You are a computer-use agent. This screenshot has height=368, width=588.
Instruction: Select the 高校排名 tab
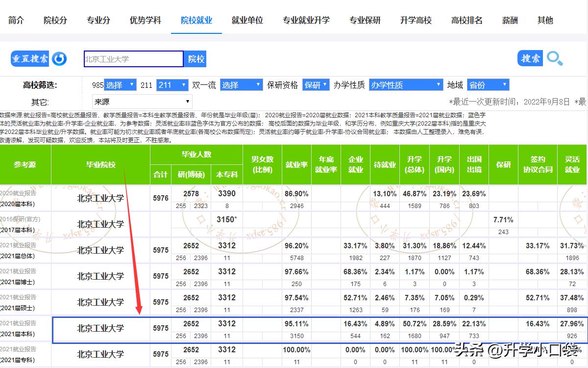pyautogui.click(x=466, y=21)
